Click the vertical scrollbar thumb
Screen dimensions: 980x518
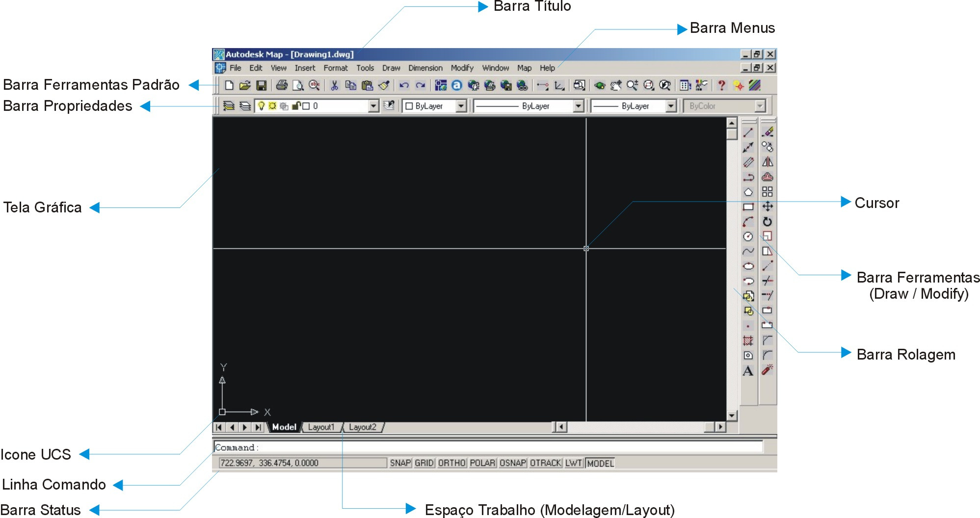(732, 134)
